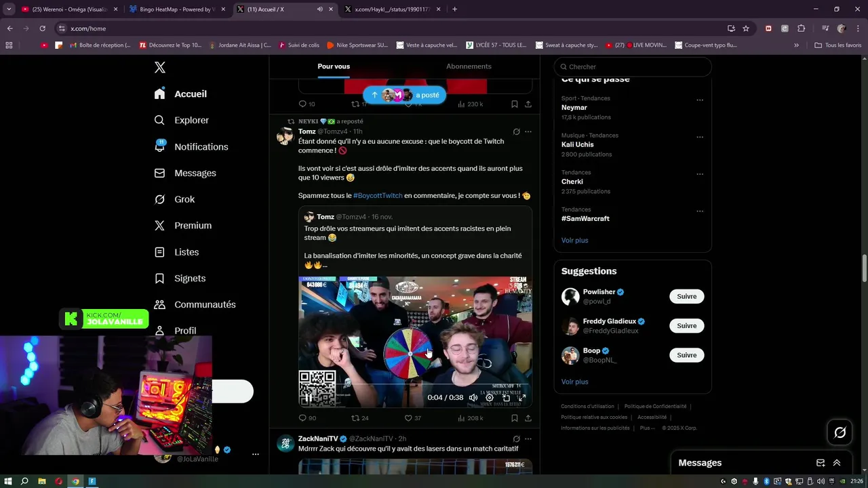Screen dimensions: 868x488
Task: Open Neymar trending topic
Action: coord(574,108)
